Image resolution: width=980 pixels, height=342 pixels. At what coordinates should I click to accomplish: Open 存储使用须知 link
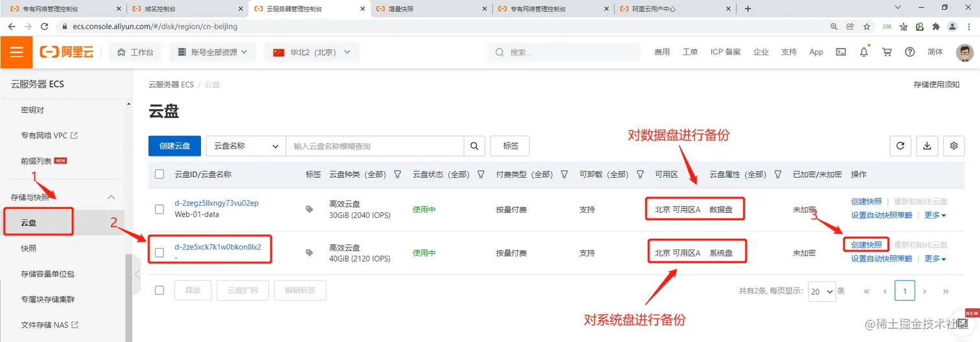936,85
